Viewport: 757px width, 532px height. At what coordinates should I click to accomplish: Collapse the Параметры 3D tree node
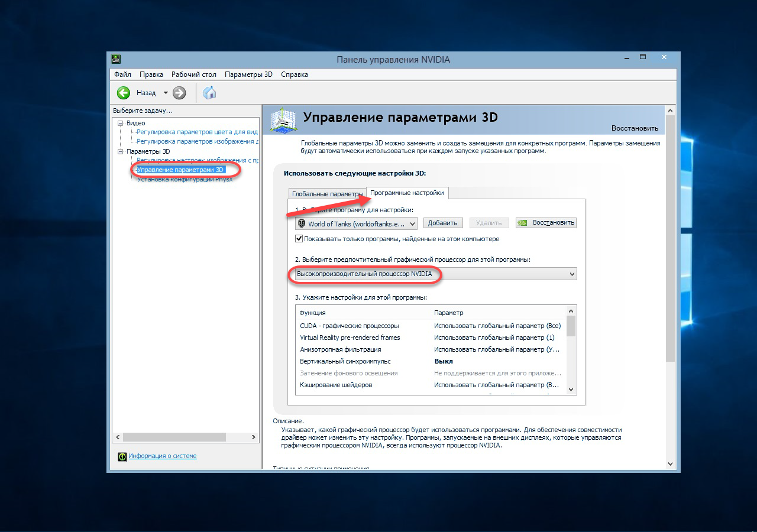point(121,151)
